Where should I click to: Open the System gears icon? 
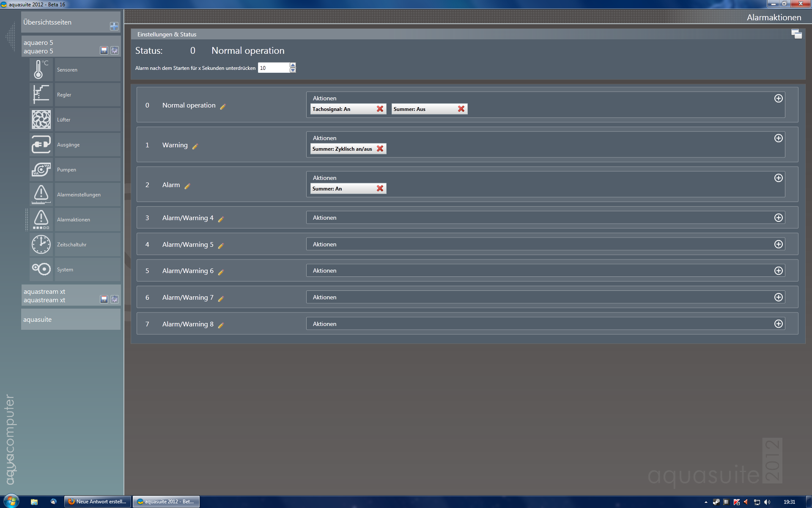coord(41,269)
